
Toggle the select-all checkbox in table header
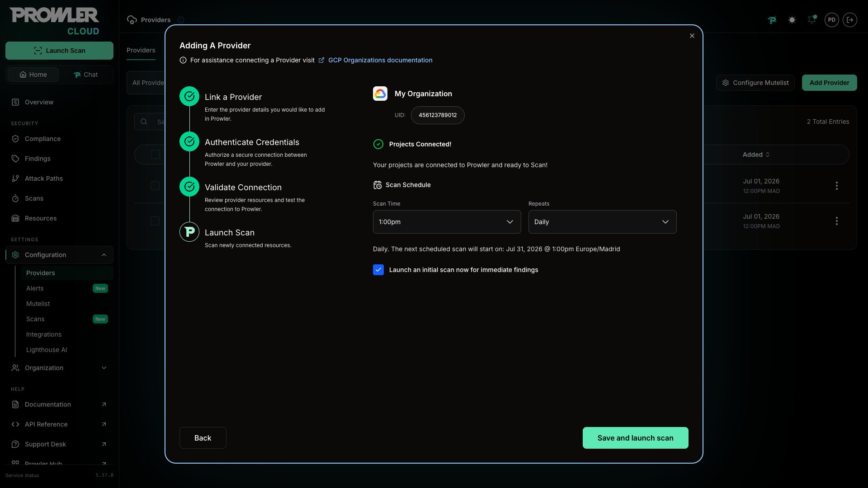point(155,155)
